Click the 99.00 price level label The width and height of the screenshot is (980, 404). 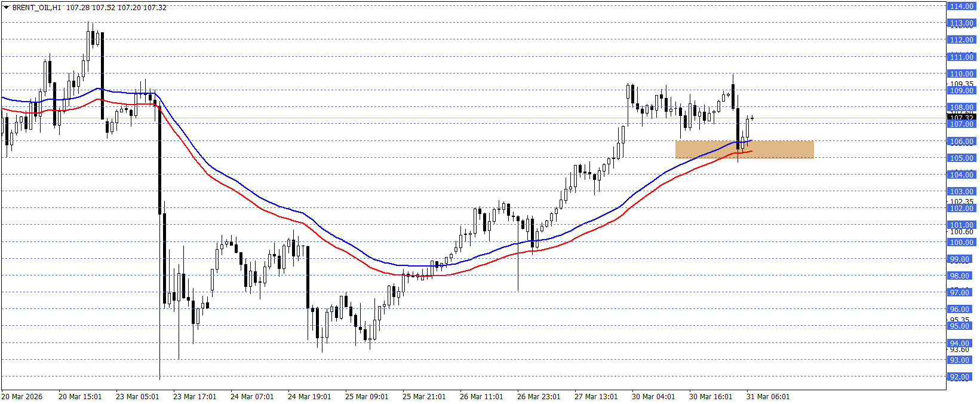[x=961, y=259]
